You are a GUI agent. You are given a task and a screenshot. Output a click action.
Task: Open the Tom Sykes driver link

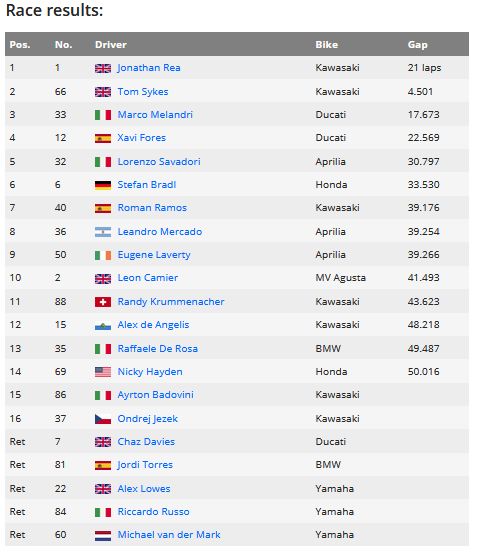[x=142, y=92]
